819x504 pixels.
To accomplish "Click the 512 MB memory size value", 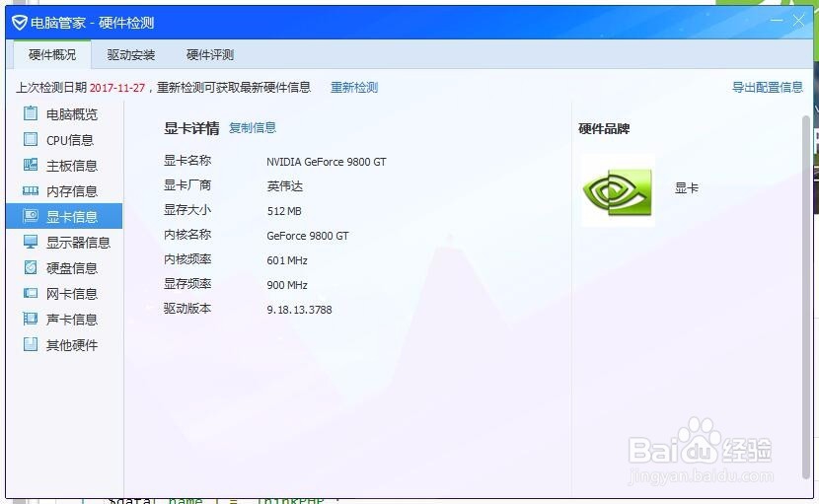I will [283, 211].
